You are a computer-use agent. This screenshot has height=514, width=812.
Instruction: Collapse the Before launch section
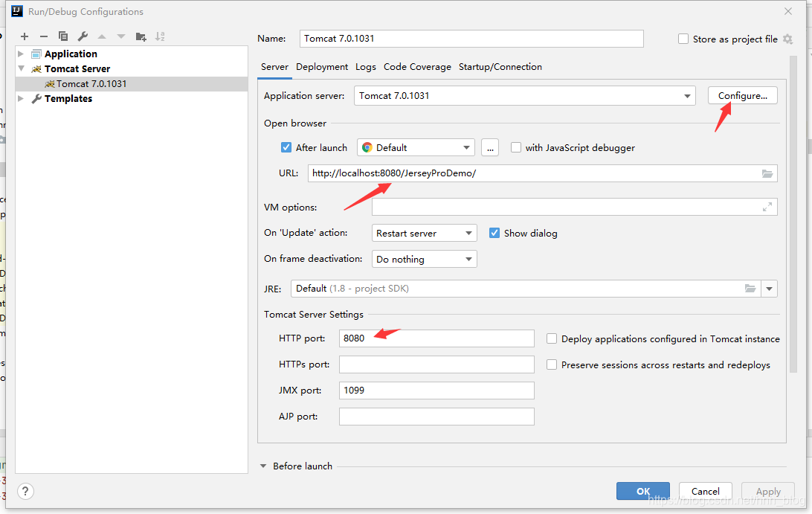click(263, 466)
